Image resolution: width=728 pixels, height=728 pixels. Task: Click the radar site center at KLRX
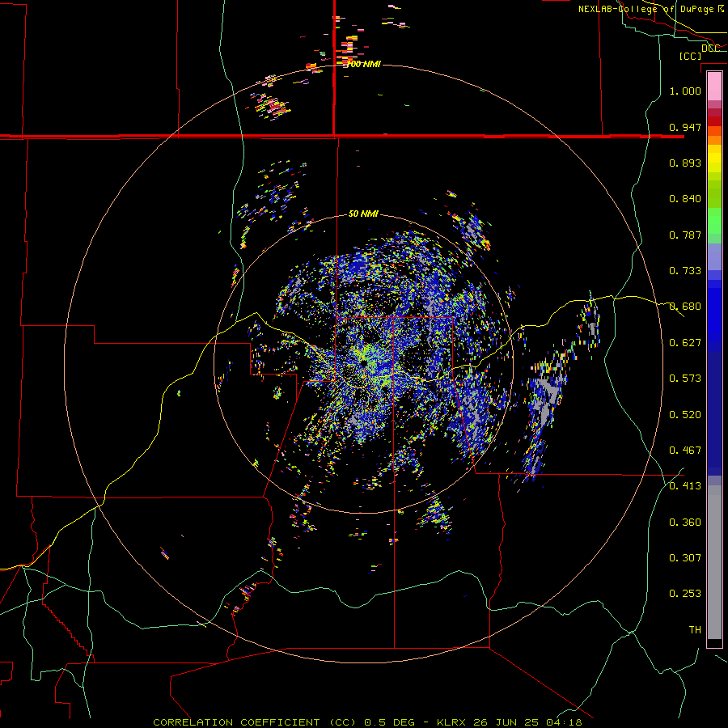click(x=363, y=363)
